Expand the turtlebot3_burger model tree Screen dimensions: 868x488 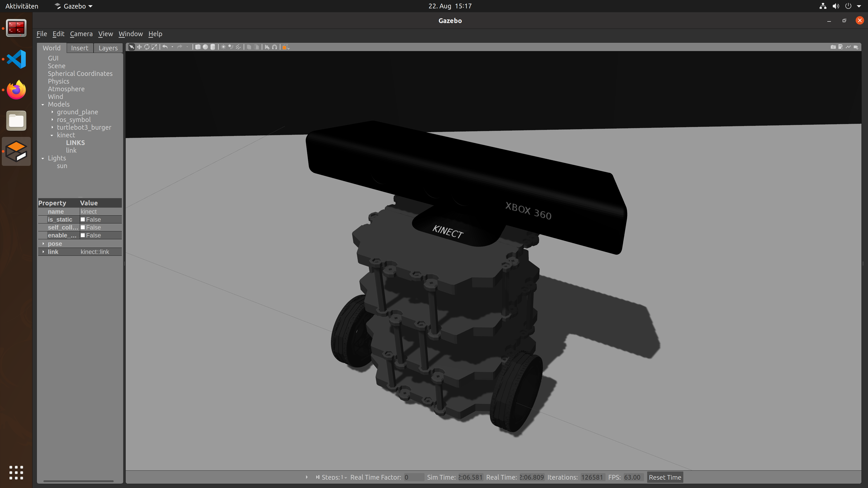(52, 127)
